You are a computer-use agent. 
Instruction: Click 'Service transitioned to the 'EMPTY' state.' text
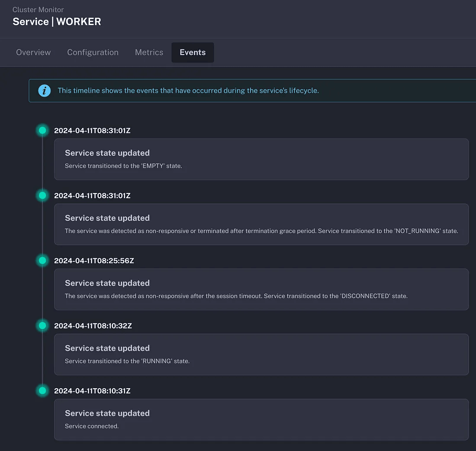tap(123, 166)
